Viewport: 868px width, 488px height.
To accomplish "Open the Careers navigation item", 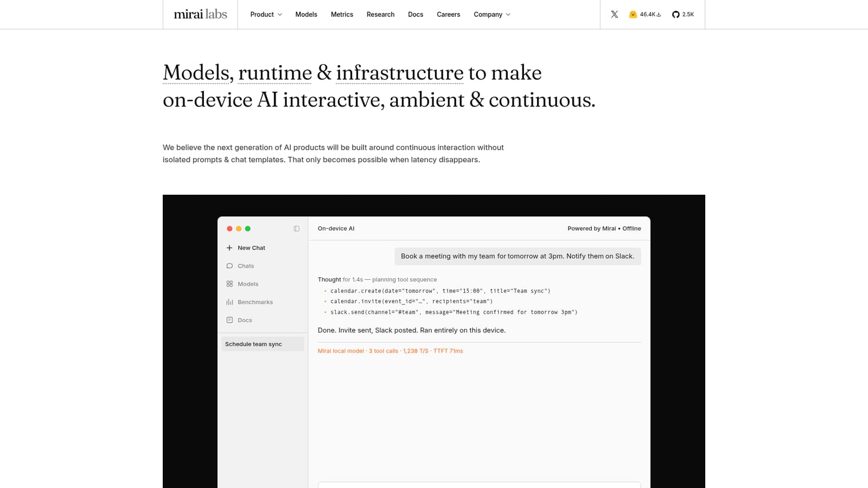I will (x=449, y=15).
